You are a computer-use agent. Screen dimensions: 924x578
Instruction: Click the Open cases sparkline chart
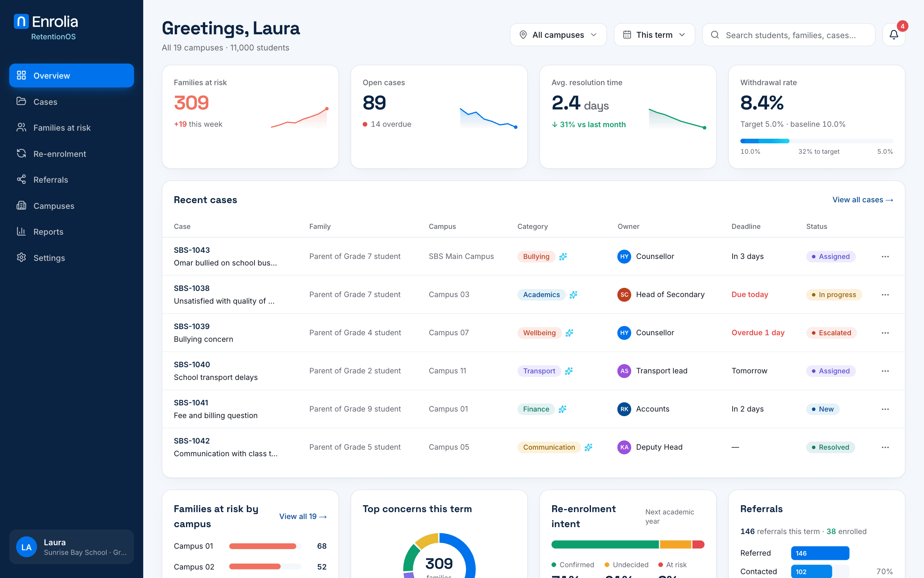click(x=488, y=118)
